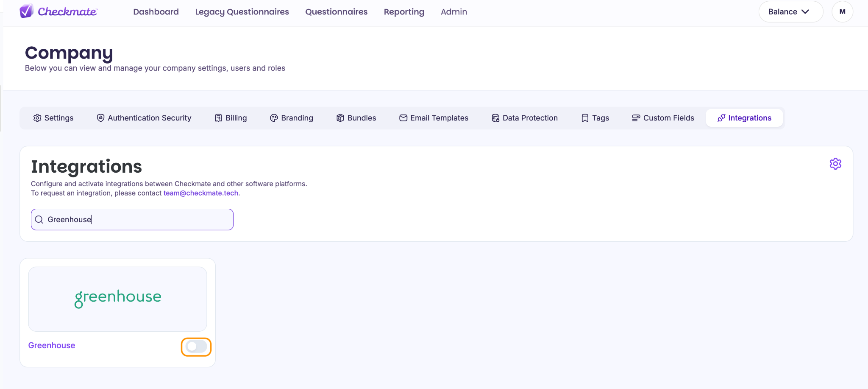This screenshot has height=389, width=868.
Task: Switch to Authentication Security tab
Action: [x=144, y=118]
